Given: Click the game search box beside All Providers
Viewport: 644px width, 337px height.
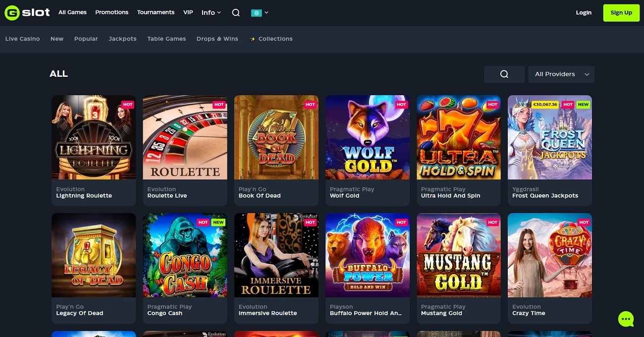Looking at the screenshot, I should pos(504,74).
